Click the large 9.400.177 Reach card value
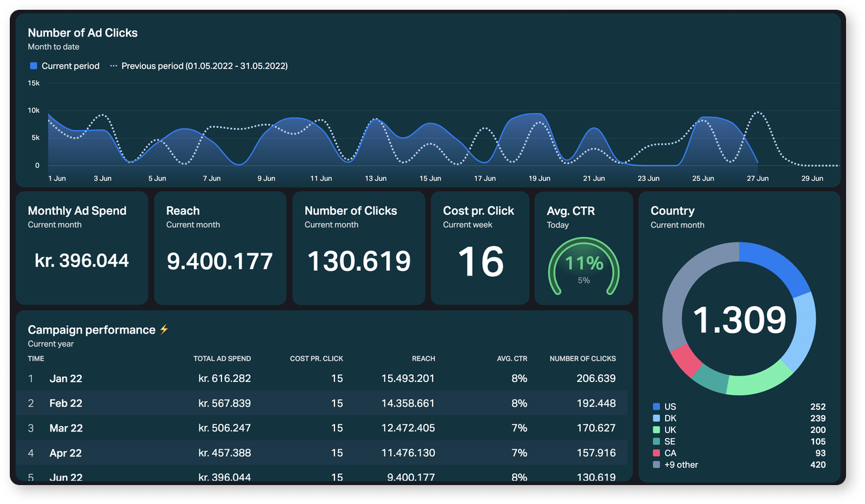 coord(220,261)
